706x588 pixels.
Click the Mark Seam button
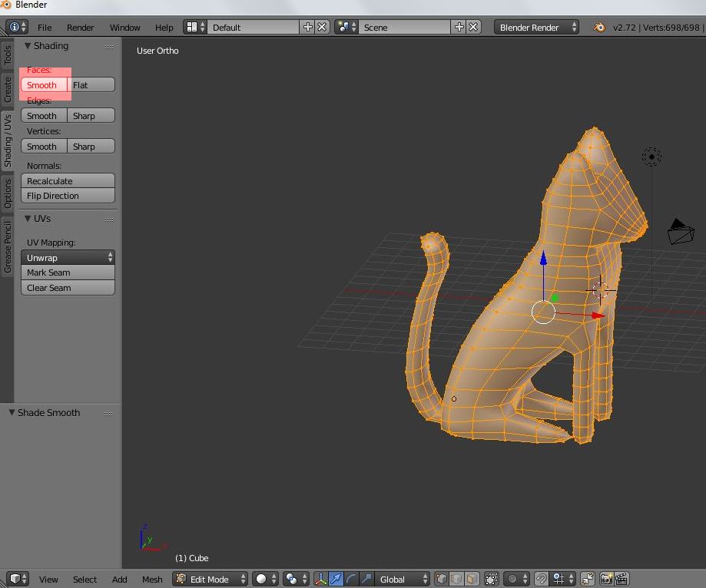(x=68, y=273)
